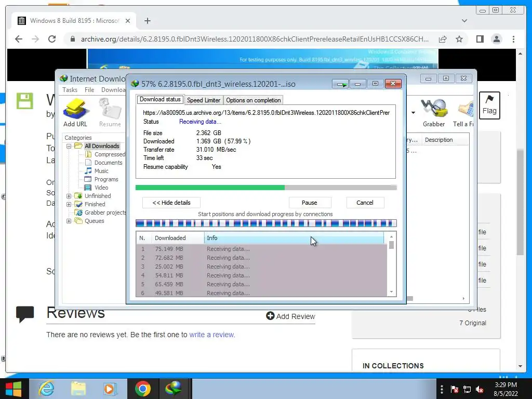This screenshot has width=532, height=399.
Task: Click the Hide details button
Action: 171,203
